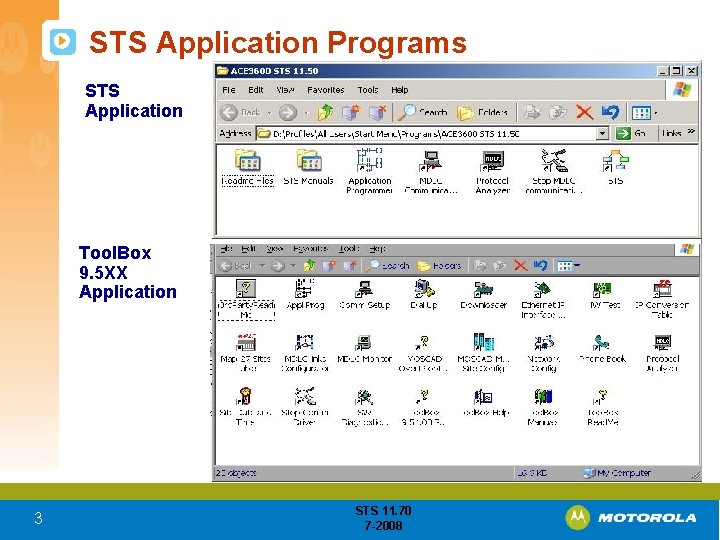Open ToolBox Help shortcut
Screen dimensions: 720x540
484,402
